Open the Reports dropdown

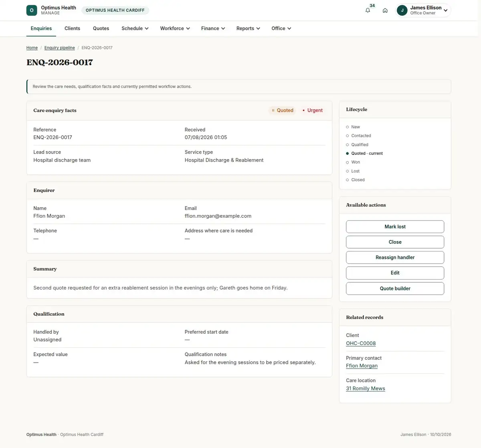(x=248, y=28)
